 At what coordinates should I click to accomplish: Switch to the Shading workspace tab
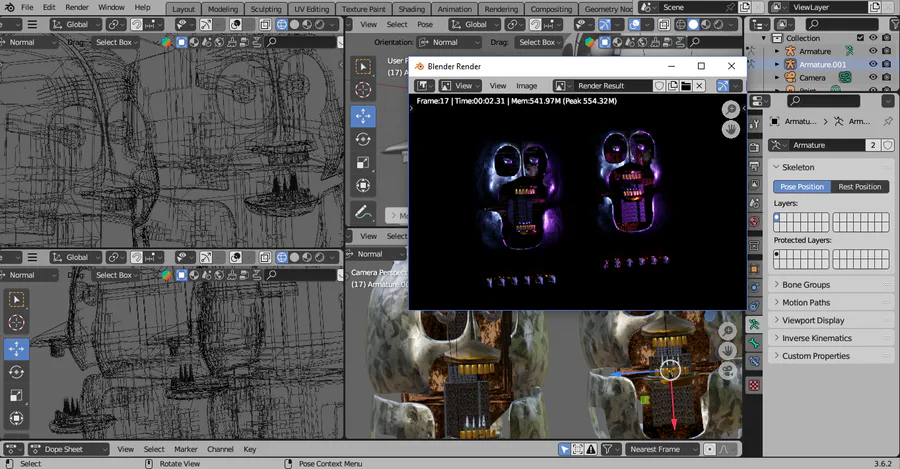coord(412,9)
